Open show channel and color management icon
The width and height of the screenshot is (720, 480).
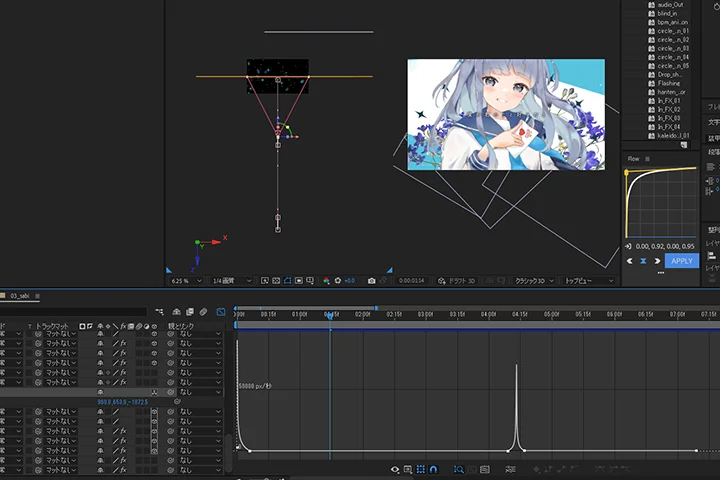326,281
